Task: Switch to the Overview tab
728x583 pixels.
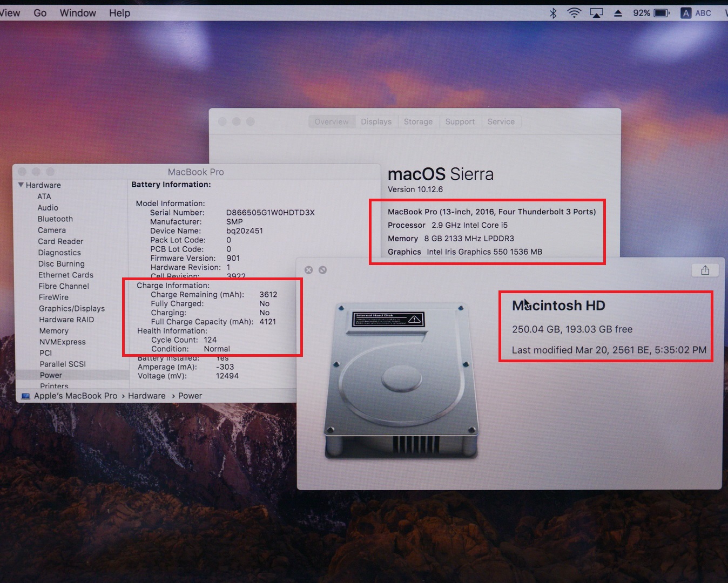Action: (332, 122)
